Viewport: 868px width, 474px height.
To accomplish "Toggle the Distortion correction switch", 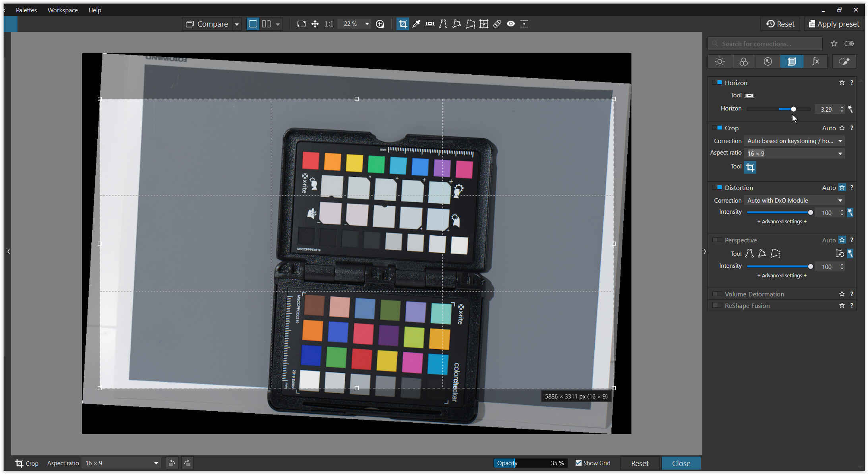I will click(x=717, y=188).
